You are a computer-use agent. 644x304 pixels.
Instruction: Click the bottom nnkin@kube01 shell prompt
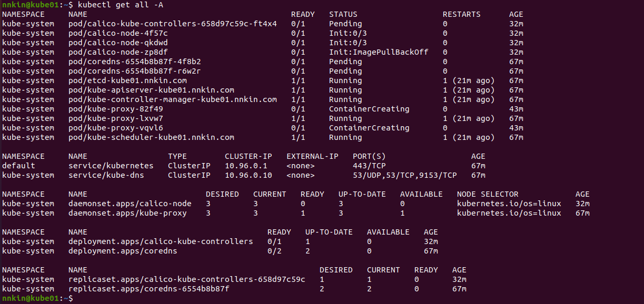pyautogui.click(x=32, y=298)
